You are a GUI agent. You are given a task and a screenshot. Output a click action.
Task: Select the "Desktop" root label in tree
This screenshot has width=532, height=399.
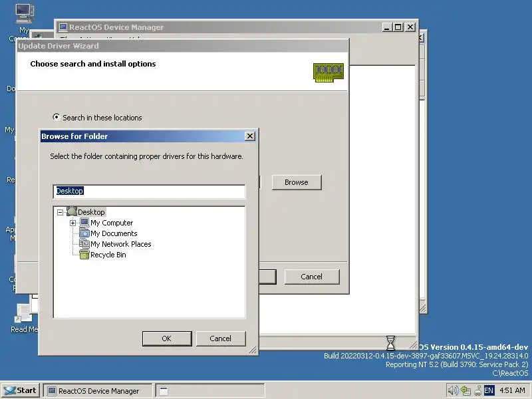(x=91, y=212)
